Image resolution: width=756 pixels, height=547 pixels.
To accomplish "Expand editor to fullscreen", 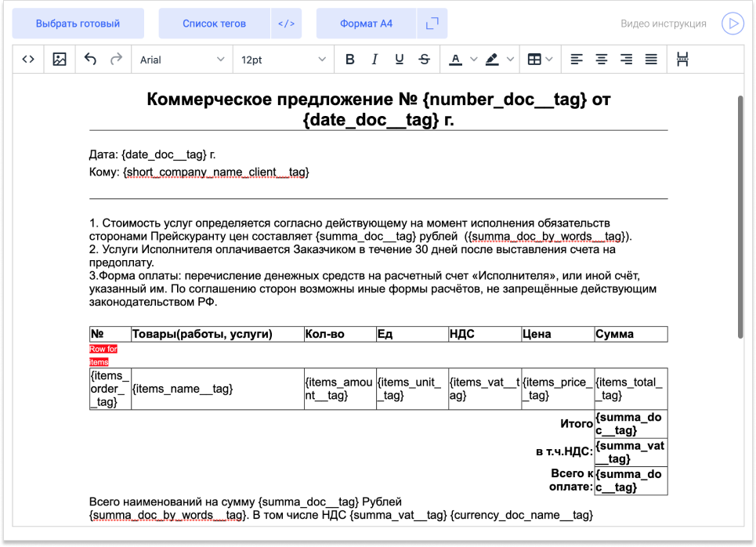I will click(x=432, y=24).
